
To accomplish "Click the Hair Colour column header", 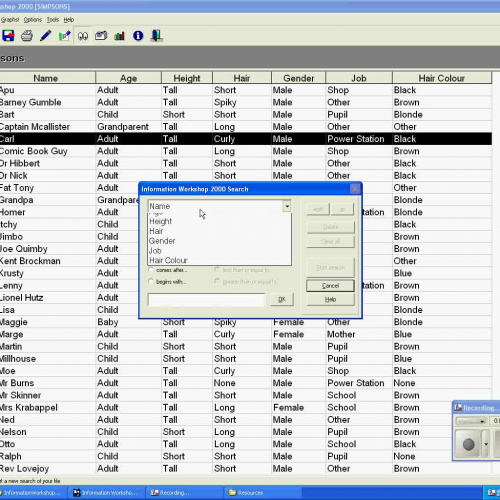I will (442, 78).
